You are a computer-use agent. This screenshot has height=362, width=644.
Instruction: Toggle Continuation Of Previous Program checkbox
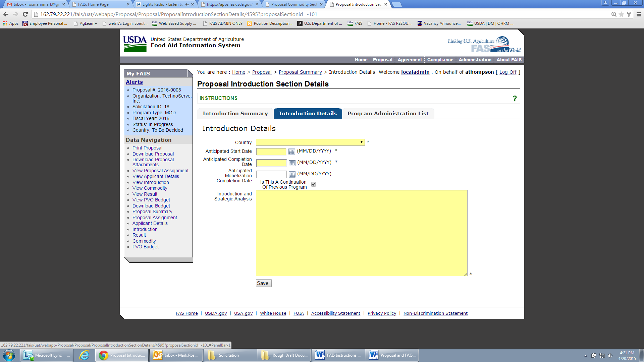click(x=313, y=184)
